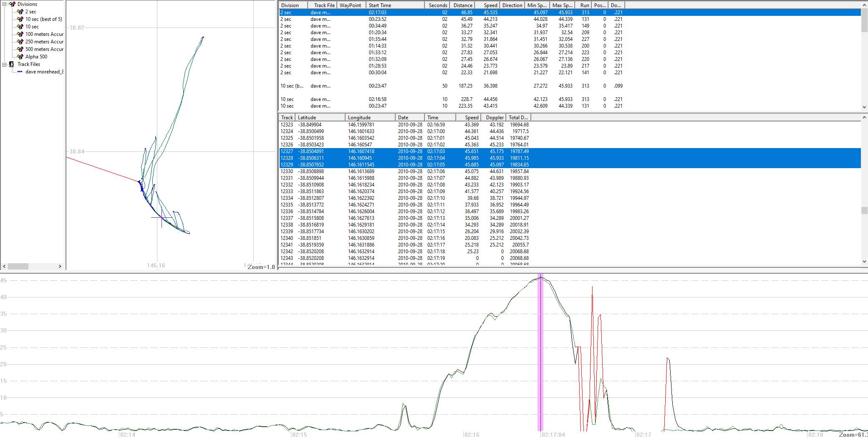Image resolution: width=868 pixels, height=438 pixels.
Task: Select the 2 sec division icon
Action: click(20, 12)
